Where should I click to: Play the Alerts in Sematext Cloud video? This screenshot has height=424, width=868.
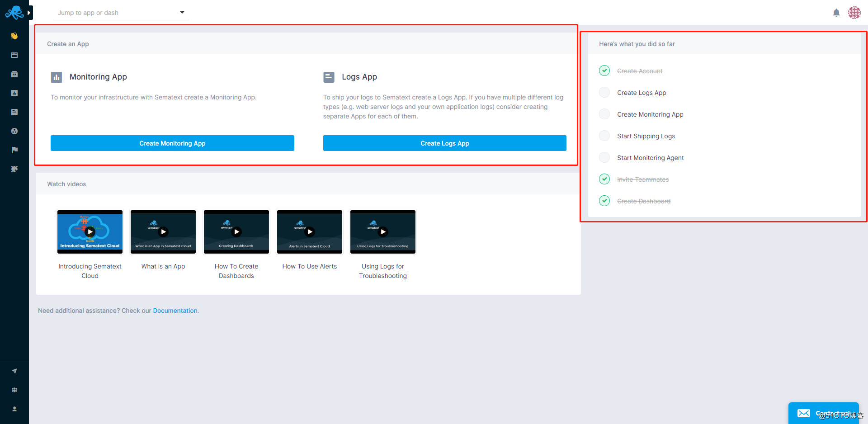click(x=310, y=231)
